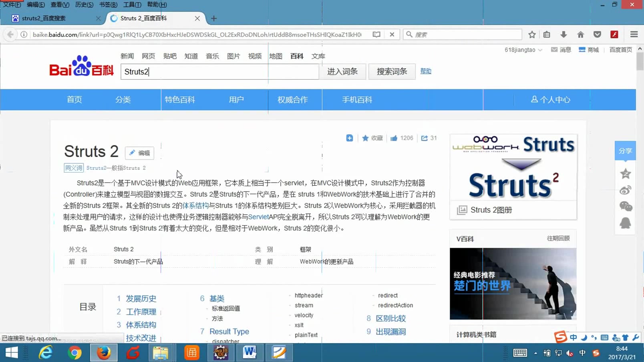Go to the Firefox home page icon
The height and width of the screenshot is (362, 644).
click(x=580, y=34)
